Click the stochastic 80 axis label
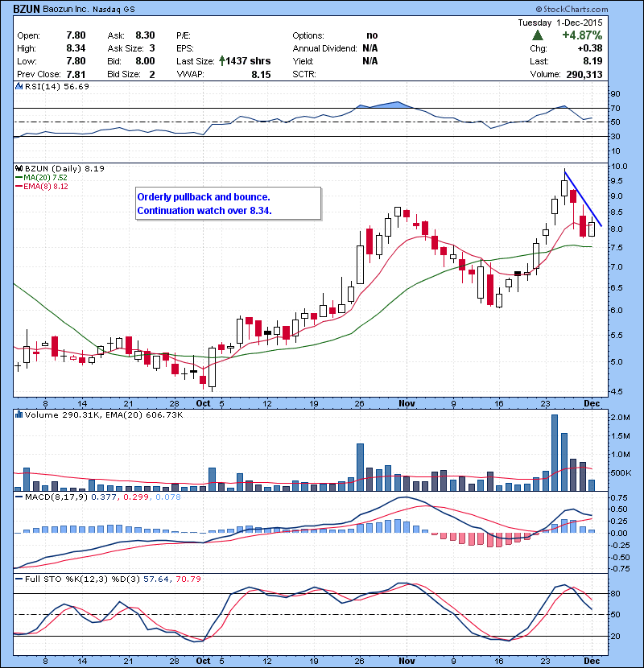The height and width of the screenshot is (668, 644). point(615,593)
